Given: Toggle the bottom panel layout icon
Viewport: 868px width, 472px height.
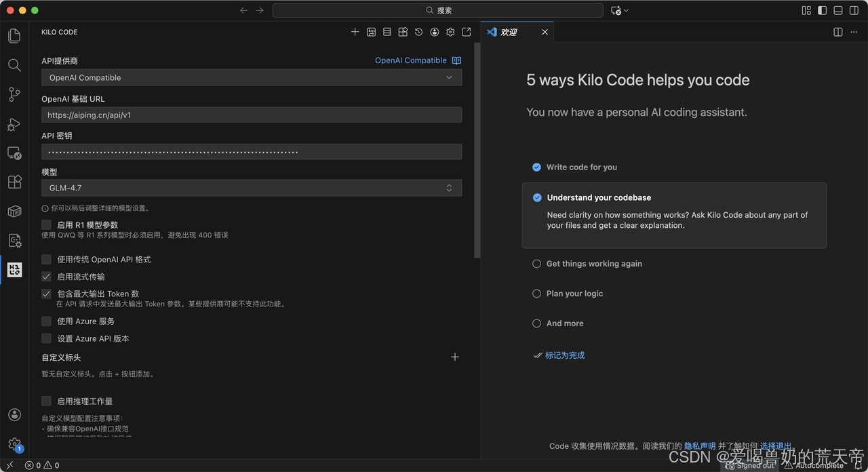Looking at the screenshot, I should click(x=838, y=10).
